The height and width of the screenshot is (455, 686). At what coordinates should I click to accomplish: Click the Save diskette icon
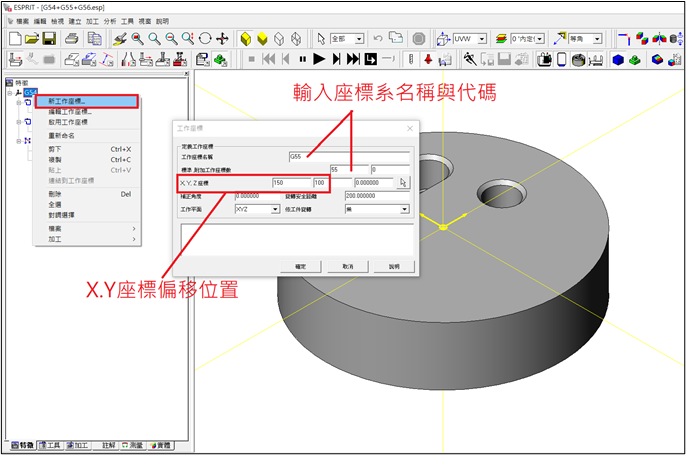pyautogui.click(x=49, y=38)
